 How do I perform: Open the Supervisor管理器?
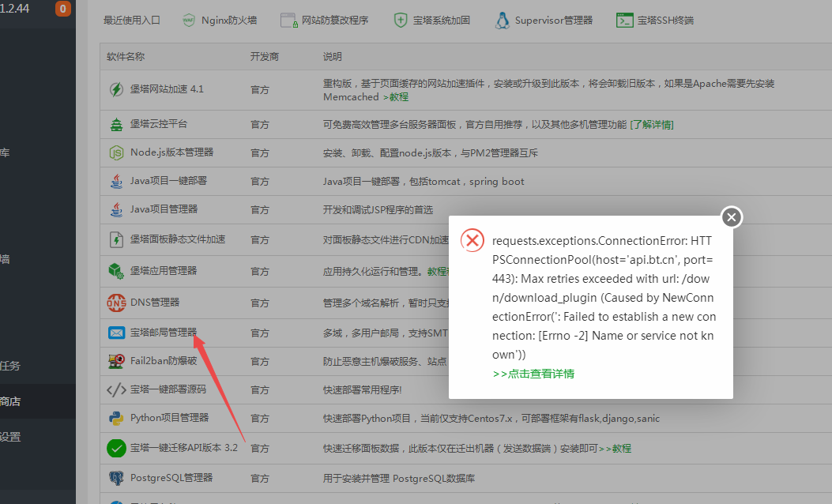click(x=544, y=21)
